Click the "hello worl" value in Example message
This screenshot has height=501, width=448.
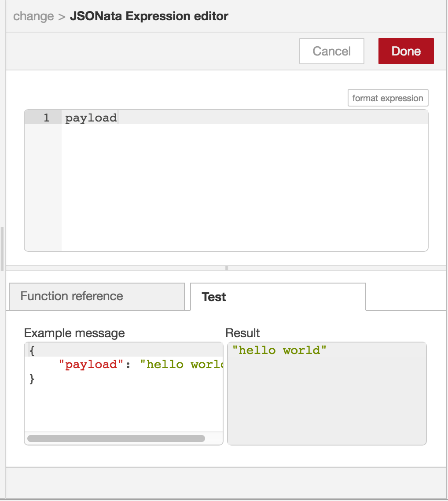(x=181, y=364)
